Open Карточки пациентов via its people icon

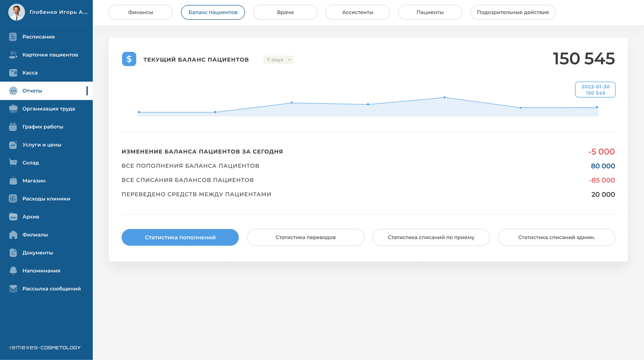(x=13, y=55)
